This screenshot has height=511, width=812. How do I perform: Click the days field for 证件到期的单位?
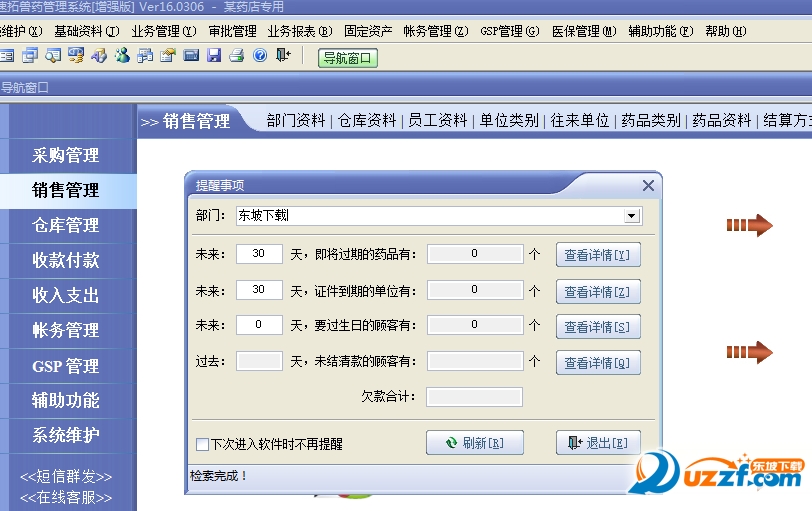coord(259,289)
